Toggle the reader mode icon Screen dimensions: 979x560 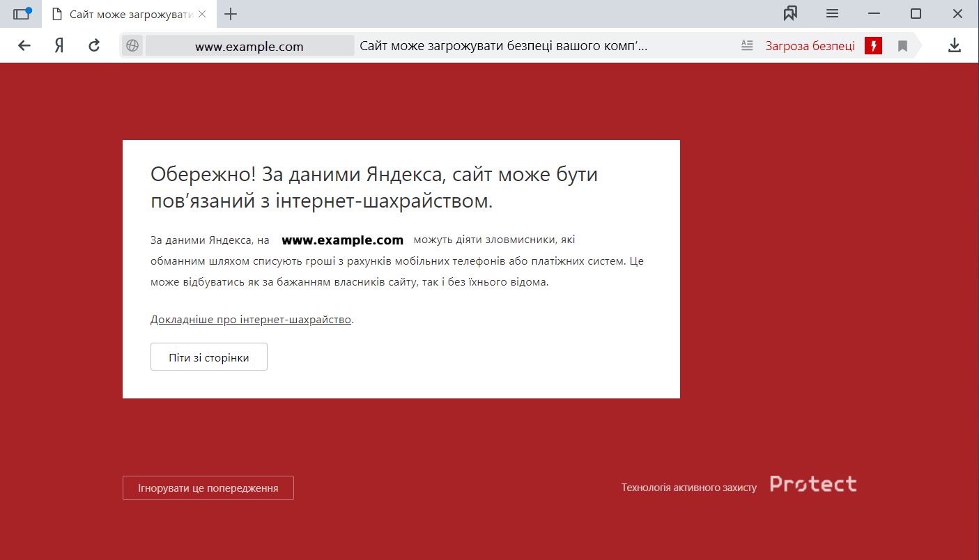(x=747, y=46)
